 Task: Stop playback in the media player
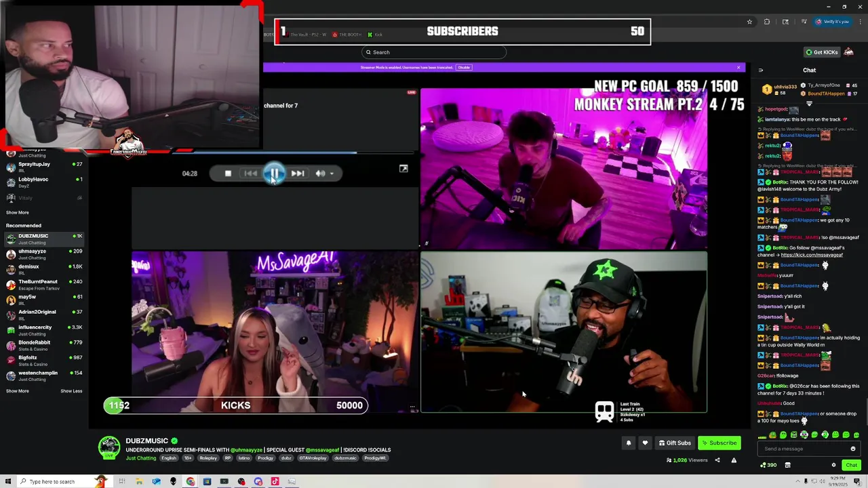(228, 174)
